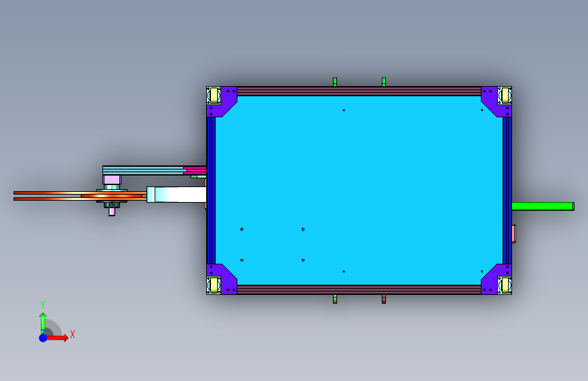
Task: Select the light blue arm plate
Action: click(x=144, y=170)
